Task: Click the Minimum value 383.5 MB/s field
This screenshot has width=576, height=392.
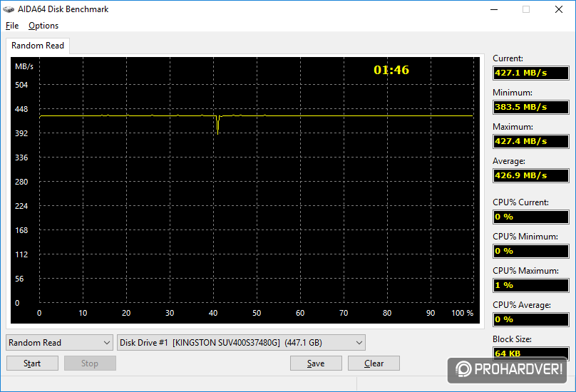Action: [x=531, y=107]
